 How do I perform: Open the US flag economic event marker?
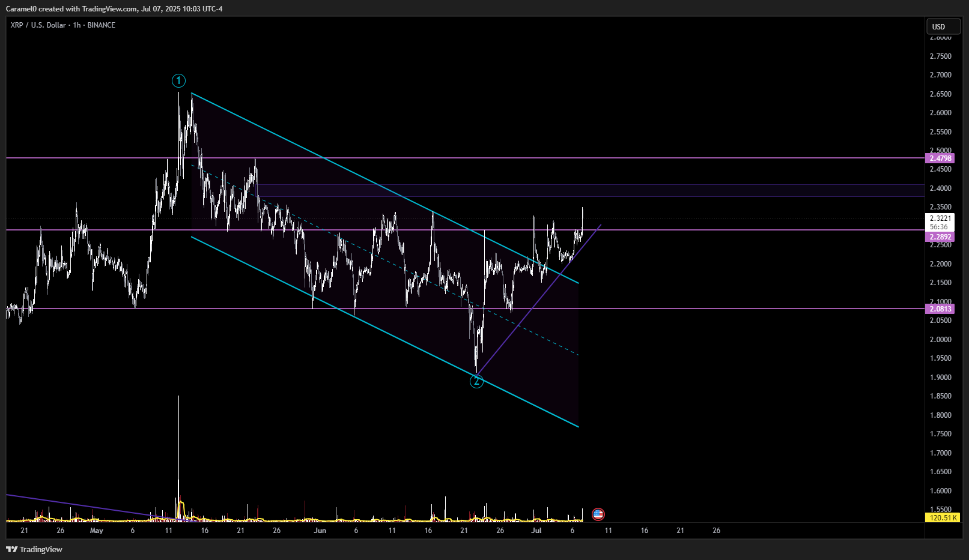click(598, 514)
